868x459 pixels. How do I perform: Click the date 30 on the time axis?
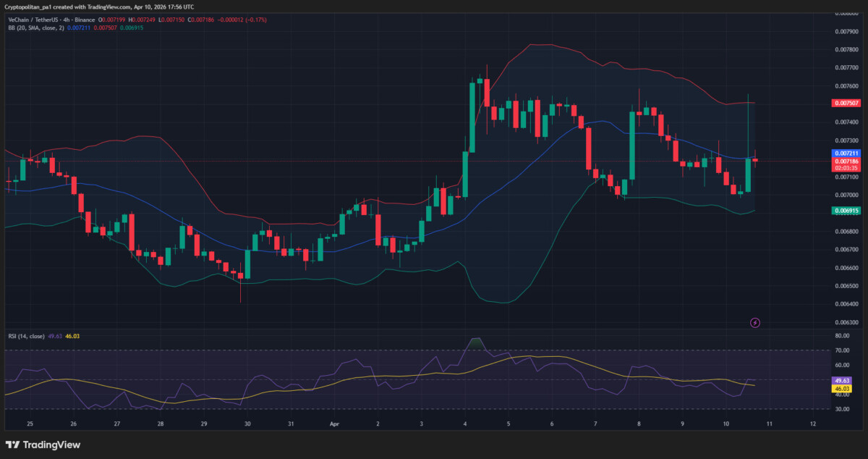click(x=247, y=424)
